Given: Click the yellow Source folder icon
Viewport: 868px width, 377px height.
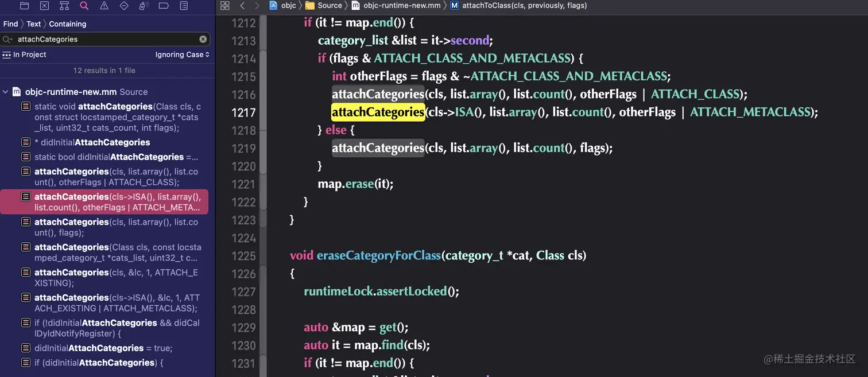Looking at the screenshot, I should [x=310, y=5].
